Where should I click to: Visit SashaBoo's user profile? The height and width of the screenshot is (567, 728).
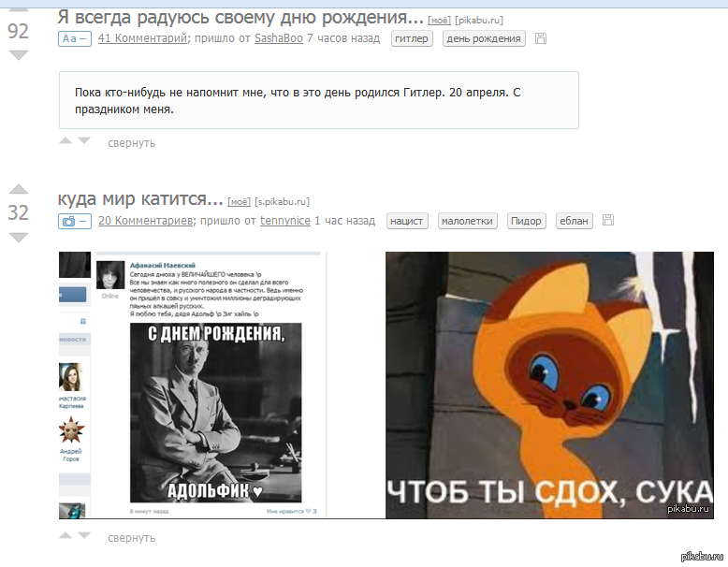click(x=278, y=38)
